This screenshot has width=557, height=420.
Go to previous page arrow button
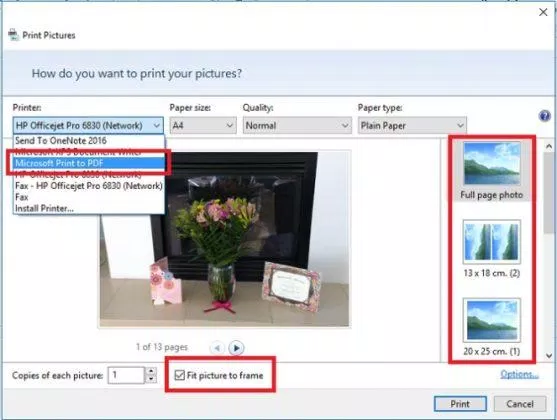pyautogui.click(x=217, y=348)
